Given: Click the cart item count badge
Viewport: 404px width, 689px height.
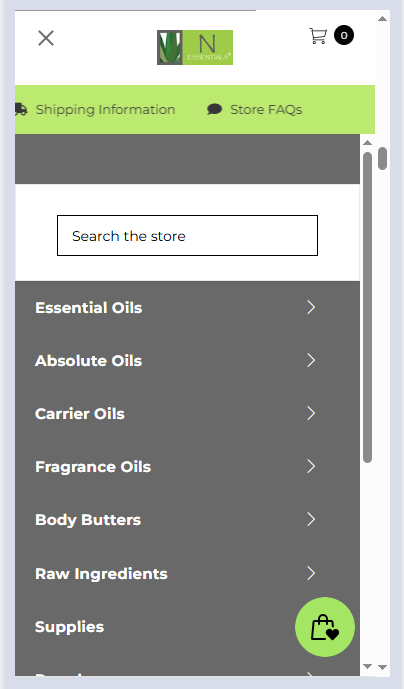Looking at the screenshot, I should [x=344, y=36].
